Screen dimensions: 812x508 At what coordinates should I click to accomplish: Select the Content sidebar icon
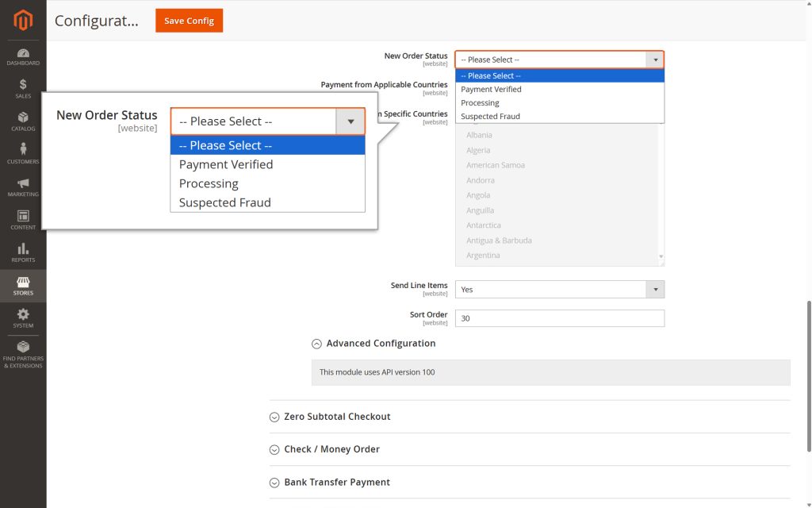tap(22, 220)
